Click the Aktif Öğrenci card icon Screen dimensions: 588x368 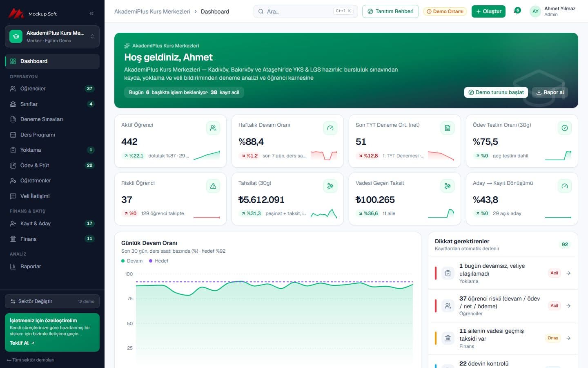click(213, 128)
